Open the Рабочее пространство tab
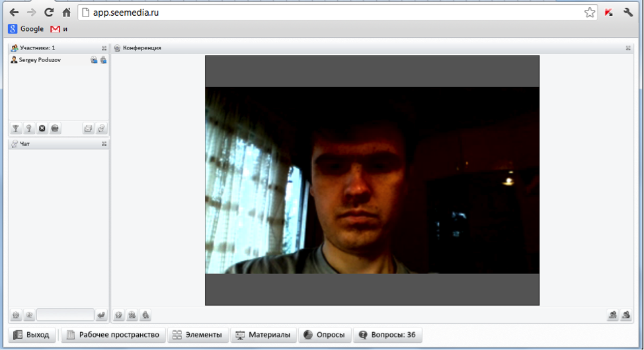The width and height of the screenshot is (644, 350). [114, 335]
